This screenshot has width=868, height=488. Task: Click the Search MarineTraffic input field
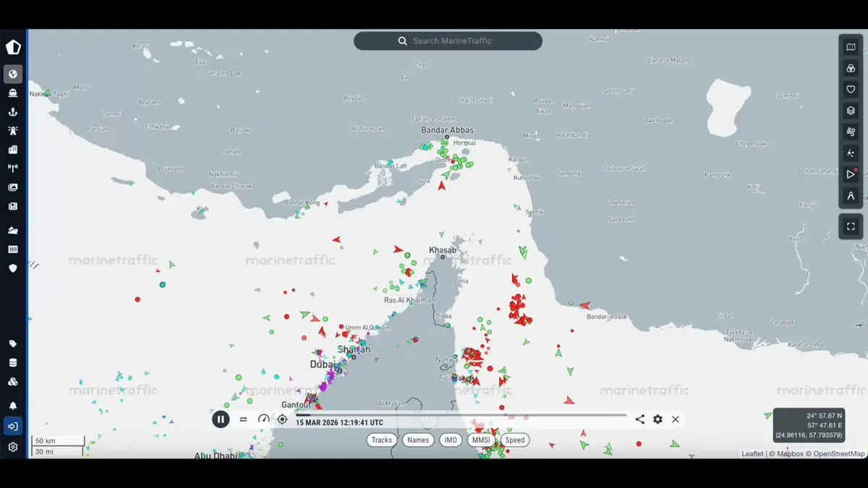447,40
